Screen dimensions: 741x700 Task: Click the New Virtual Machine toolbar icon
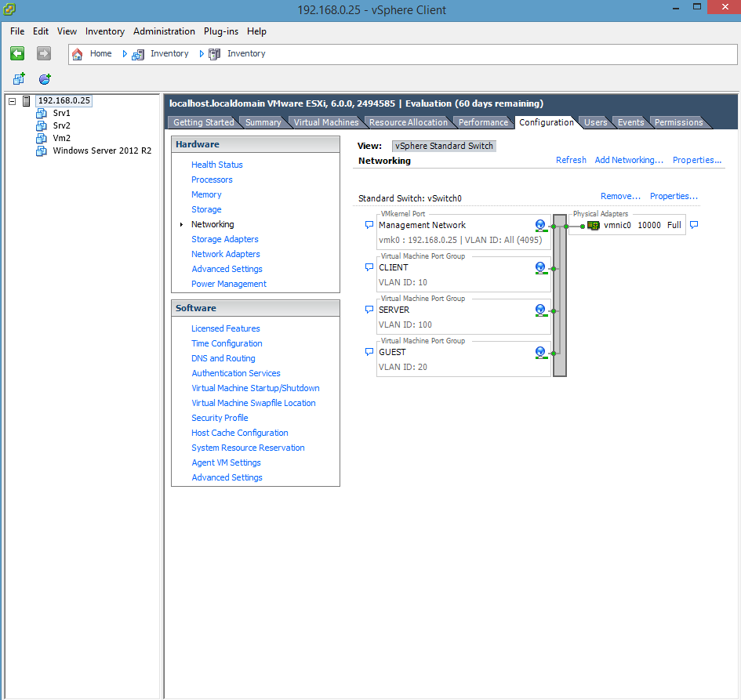pyautogui.click(x=19, y=79)
